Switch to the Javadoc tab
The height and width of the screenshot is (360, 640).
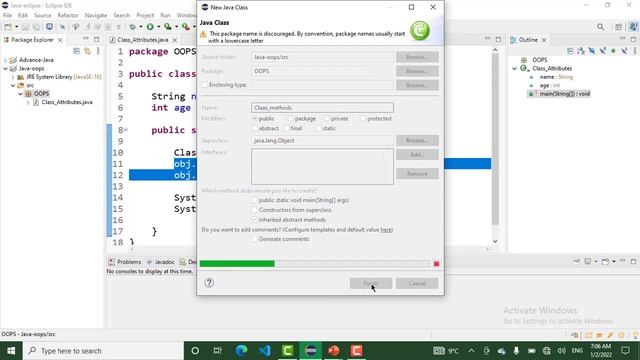(161, 262)
